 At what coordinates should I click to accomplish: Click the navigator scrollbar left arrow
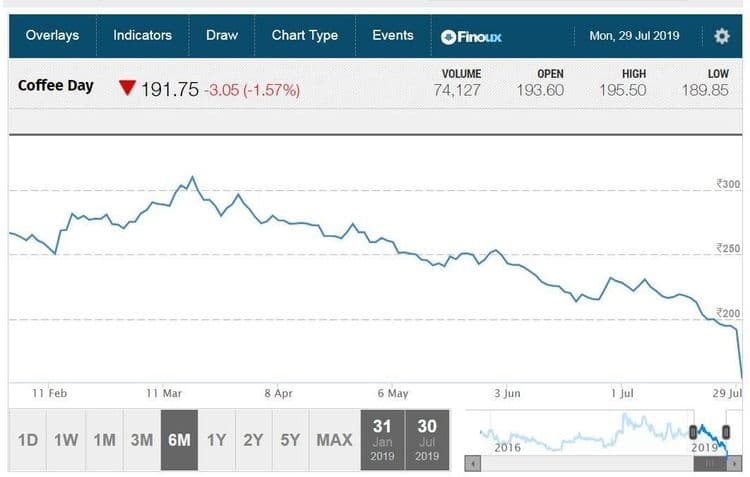[x=473, y=464]
